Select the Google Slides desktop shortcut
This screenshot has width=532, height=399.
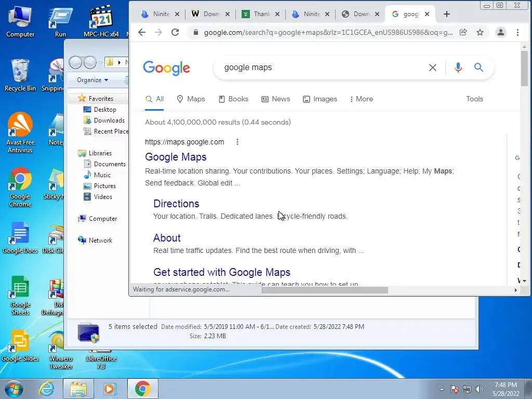[20, 346]
